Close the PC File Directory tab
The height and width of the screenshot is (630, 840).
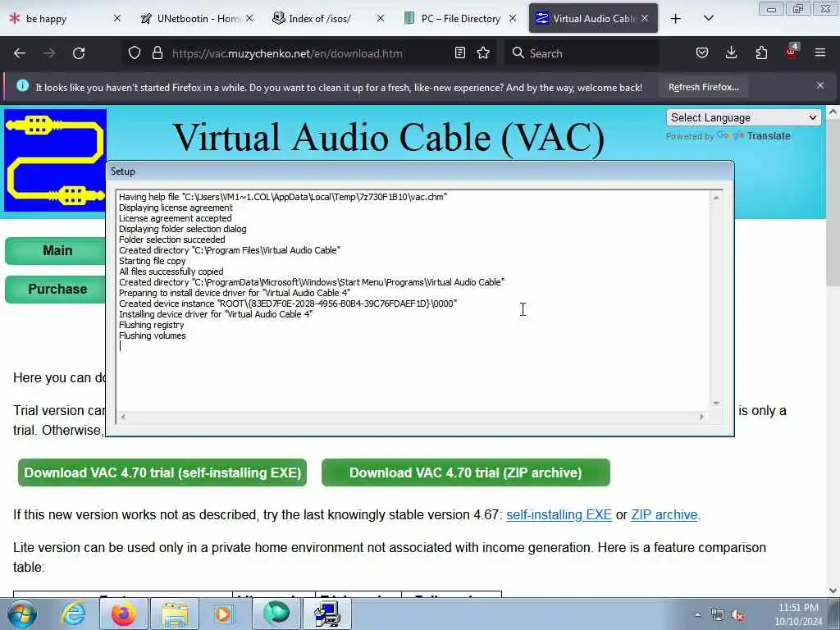point(513,18)
